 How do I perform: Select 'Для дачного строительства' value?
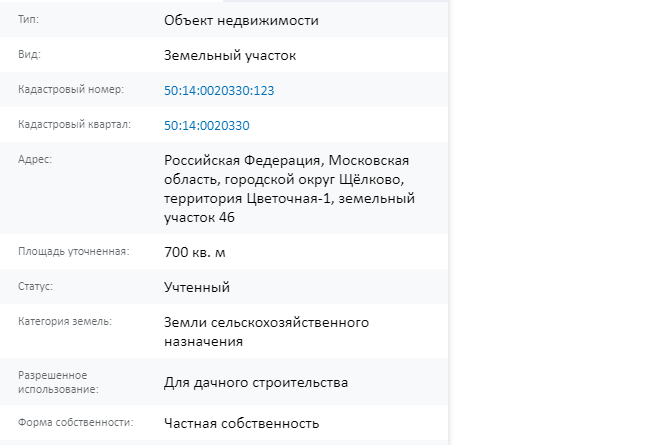pos(256,383)
